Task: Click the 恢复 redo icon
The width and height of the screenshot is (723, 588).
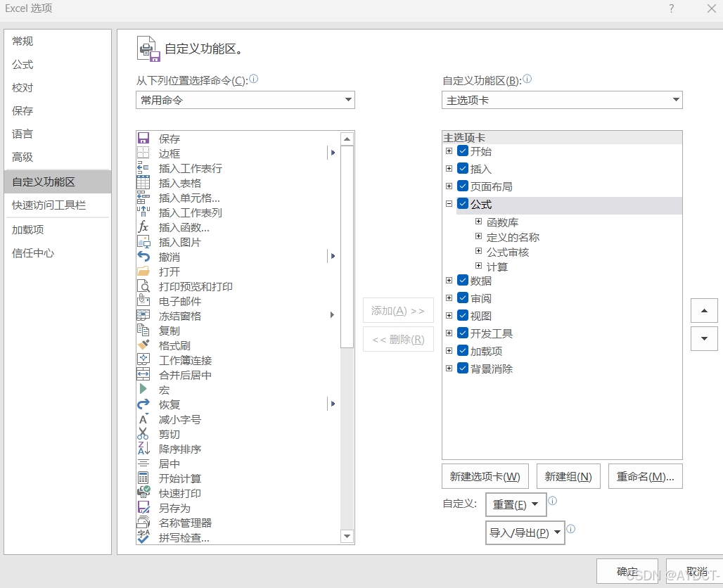Action: point(143,404)
